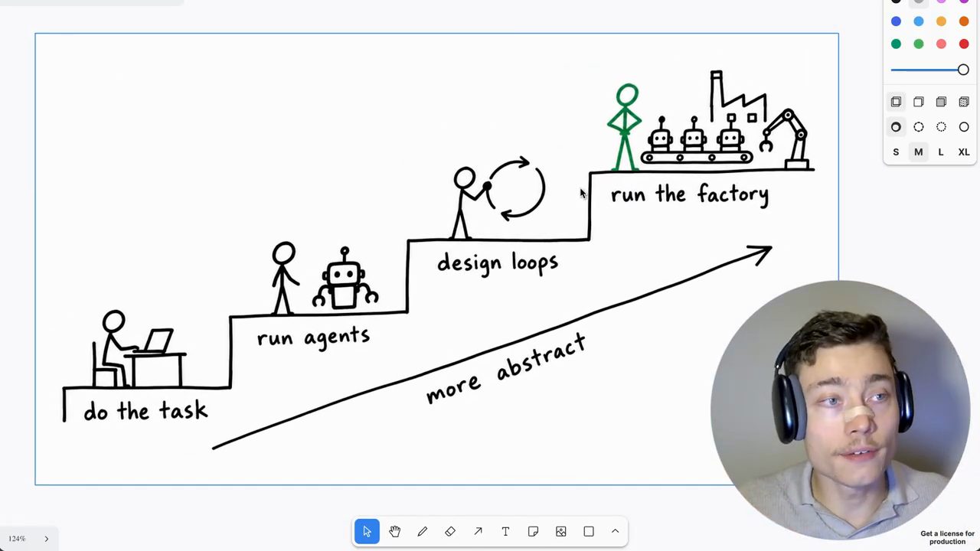This screenshot has width=980, height=551.
Task: Set size to M
Action: (919, 152)
